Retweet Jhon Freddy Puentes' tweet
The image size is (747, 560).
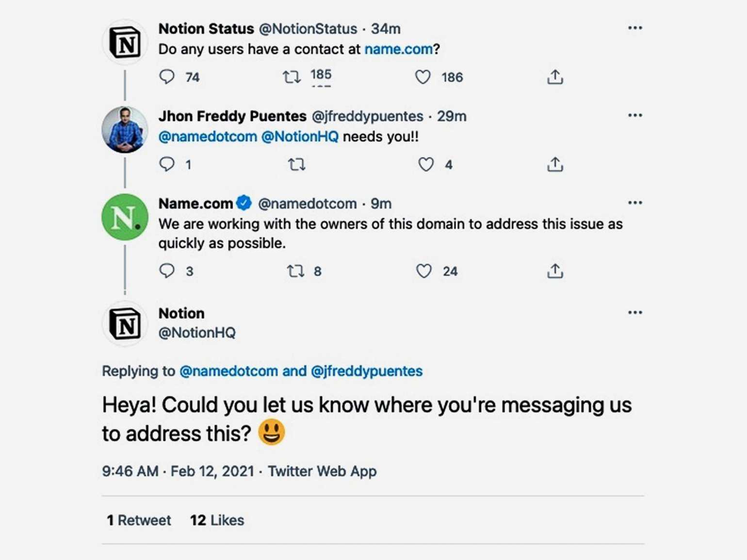click(x=297, y=165)
